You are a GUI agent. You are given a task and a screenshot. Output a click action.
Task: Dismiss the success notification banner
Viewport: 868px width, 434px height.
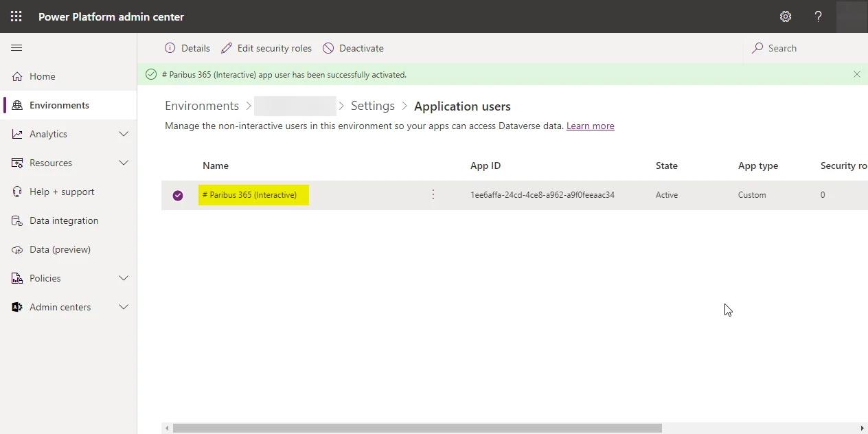(x=857, y=74)
